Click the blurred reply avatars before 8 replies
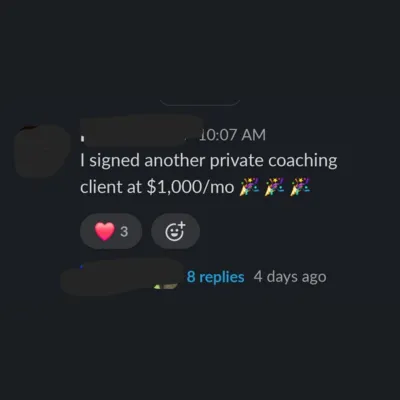Screen dimensions: 400x400 pyautogui.click(x=122, y=277)
